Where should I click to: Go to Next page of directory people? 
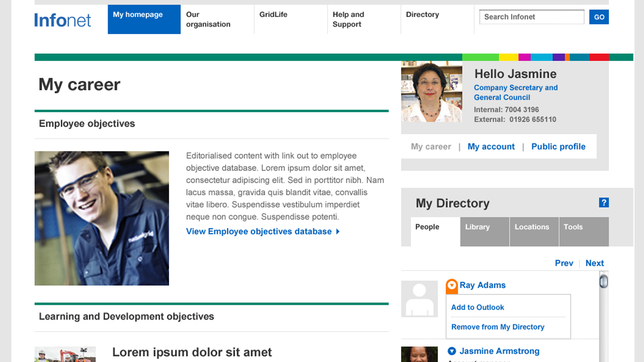[595, 263]
